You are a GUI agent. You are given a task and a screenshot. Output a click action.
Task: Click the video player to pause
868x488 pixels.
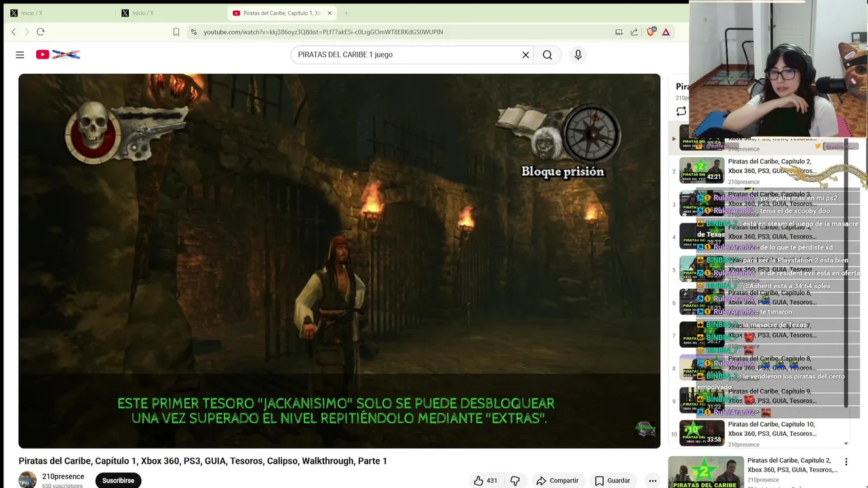[339, 261]
